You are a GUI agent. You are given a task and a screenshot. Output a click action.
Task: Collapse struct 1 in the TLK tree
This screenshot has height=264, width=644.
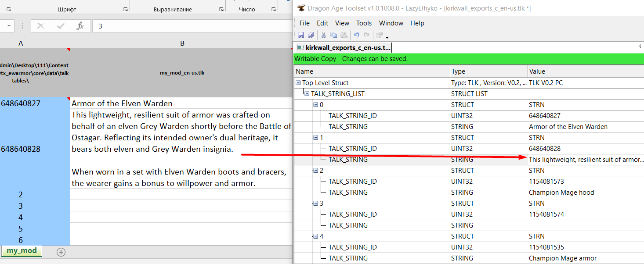coord(315,138)
